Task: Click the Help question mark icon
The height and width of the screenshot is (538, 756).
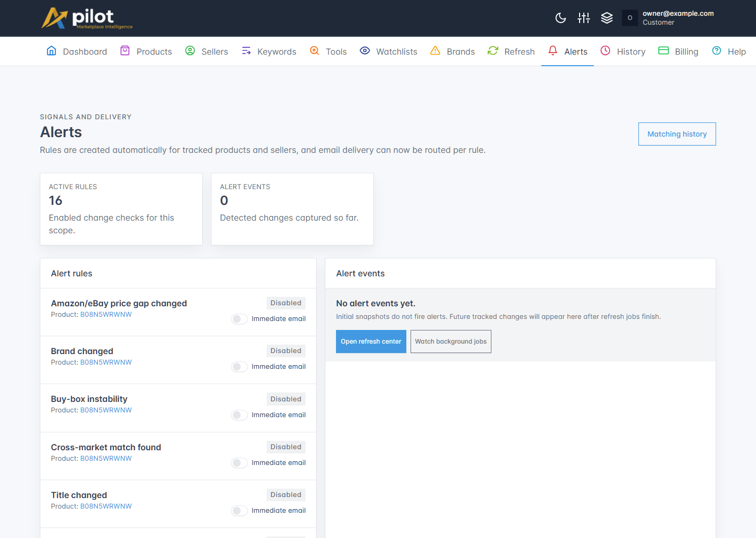Action: (x=717, y=51)
